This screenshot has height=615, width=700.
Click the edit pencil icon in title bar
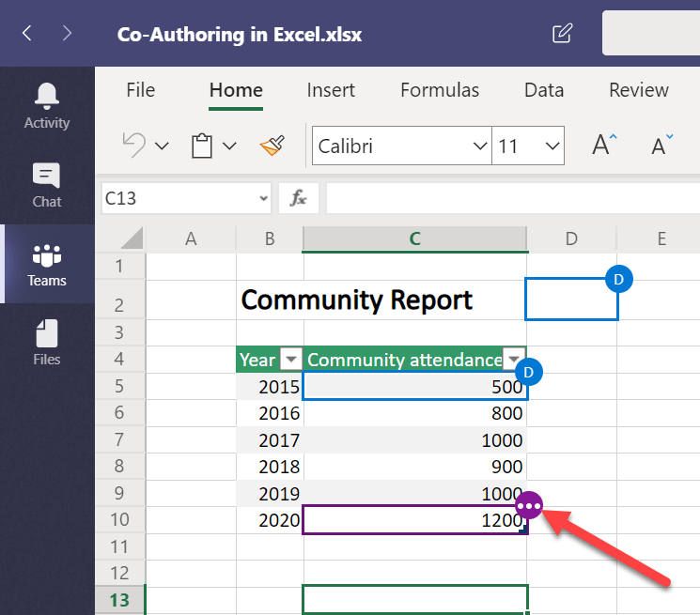[562, 34]
